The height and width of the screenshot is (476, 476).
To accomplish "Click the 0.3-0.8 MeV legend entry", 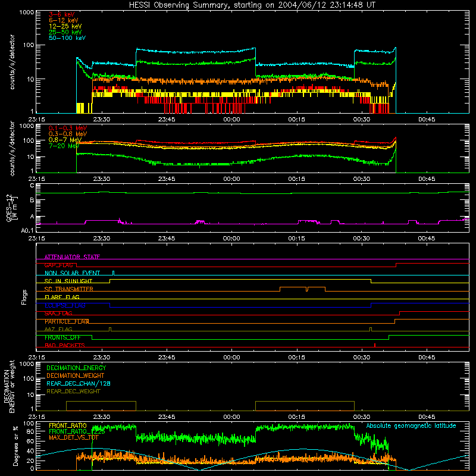I will (68, 134).
